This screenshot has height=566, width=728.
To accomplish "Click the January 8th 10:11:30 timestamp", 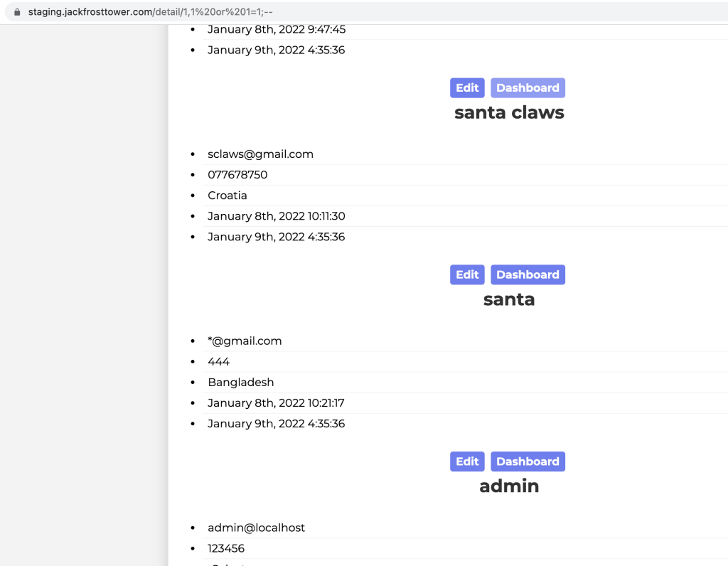I will [x=276, y=216].
